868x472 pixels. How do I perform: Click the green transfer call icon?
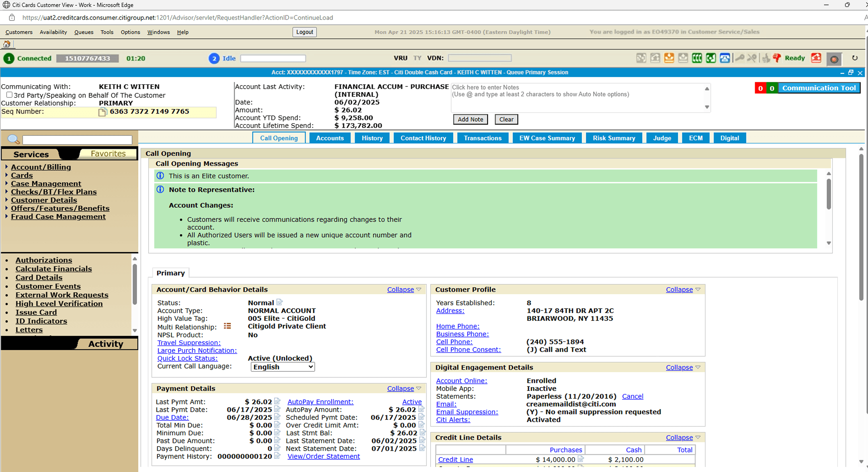[x=711, y=58]
